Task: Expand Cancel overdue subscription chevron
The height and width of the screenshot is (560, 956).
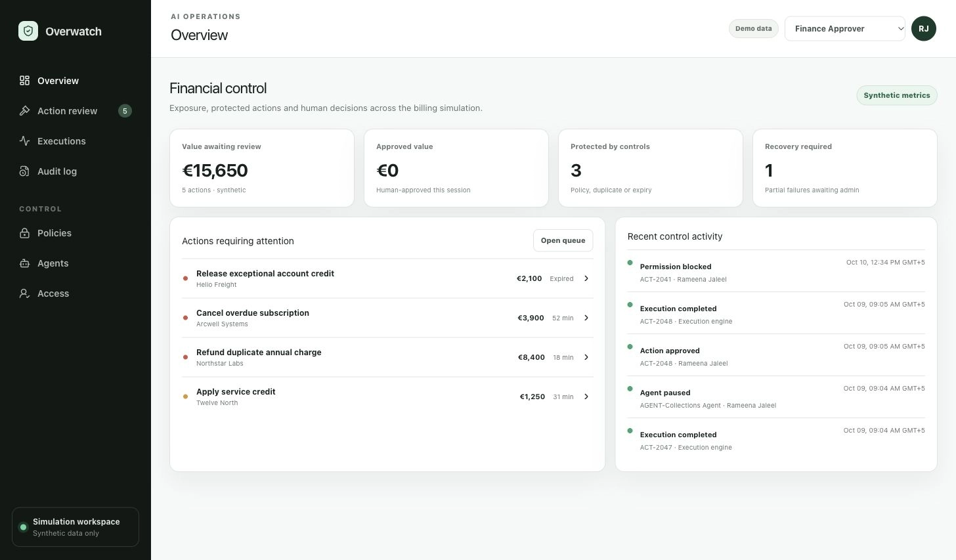Action: click(x=586, y=318)
